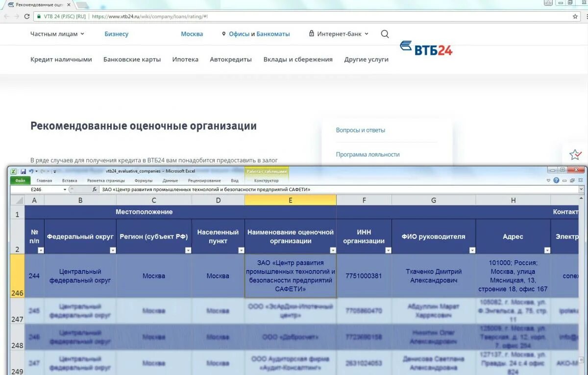Open Программа лояльности sidebar link

click(x=368, y=154)
